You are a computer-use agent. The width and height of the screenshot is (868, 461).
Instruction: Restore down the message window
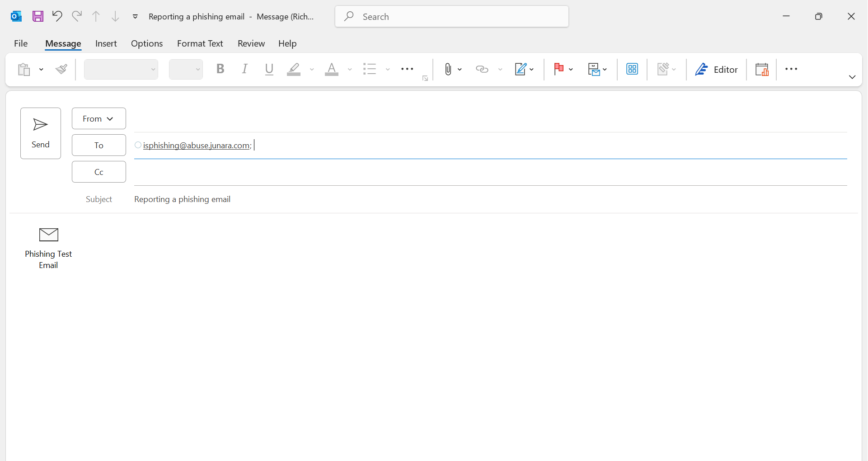point(819,17)
